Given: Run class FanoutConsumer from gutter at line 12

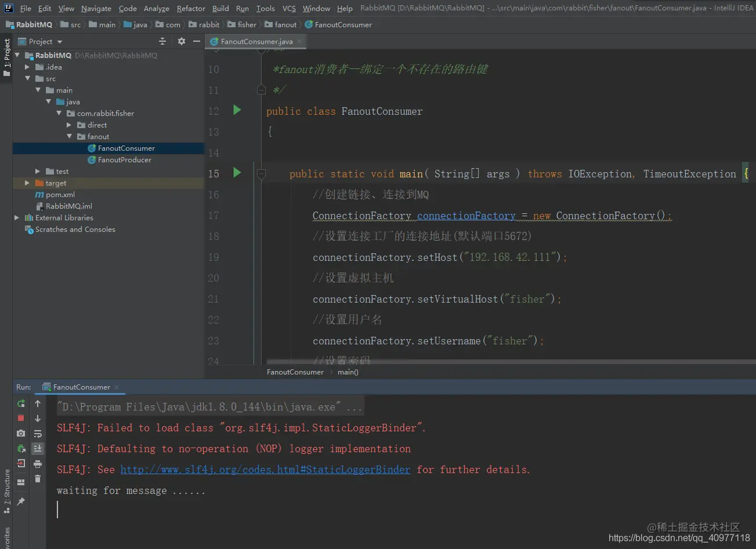Looking at the screenshot, I should 237,110.
